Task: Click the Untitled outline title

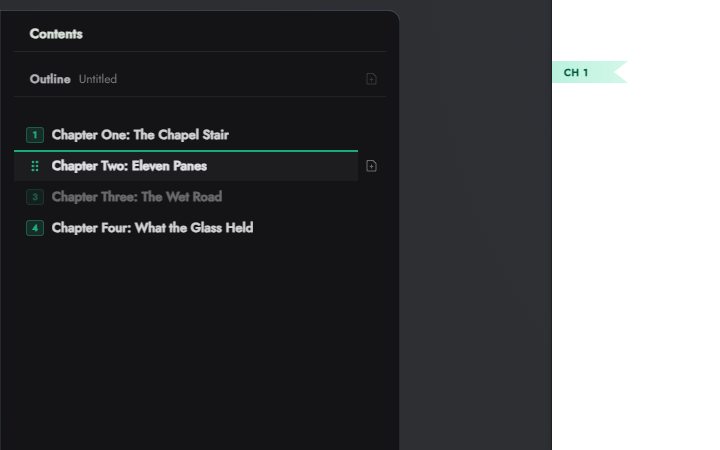Action: click(x=98, y=79)
